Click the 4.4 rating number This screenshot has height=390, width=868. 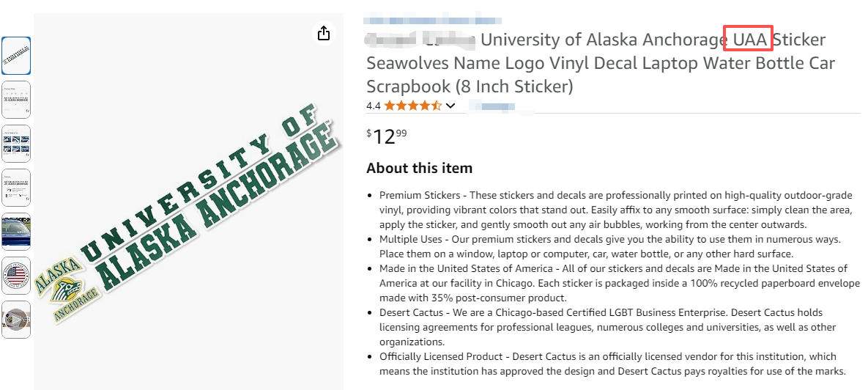click(374, 106)
